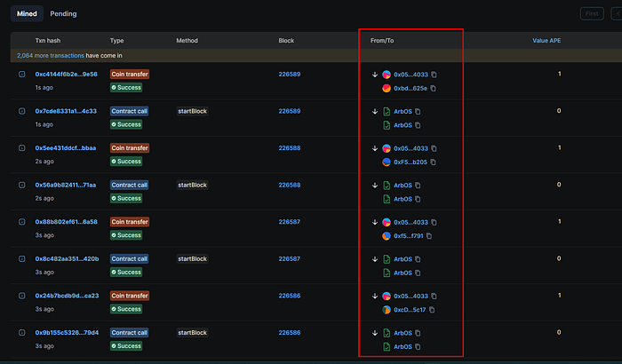This screenshot has height=364, width=622.
Task: Open block 226588 in 0x56a9b82411 row
Action: tap(289, 185)
